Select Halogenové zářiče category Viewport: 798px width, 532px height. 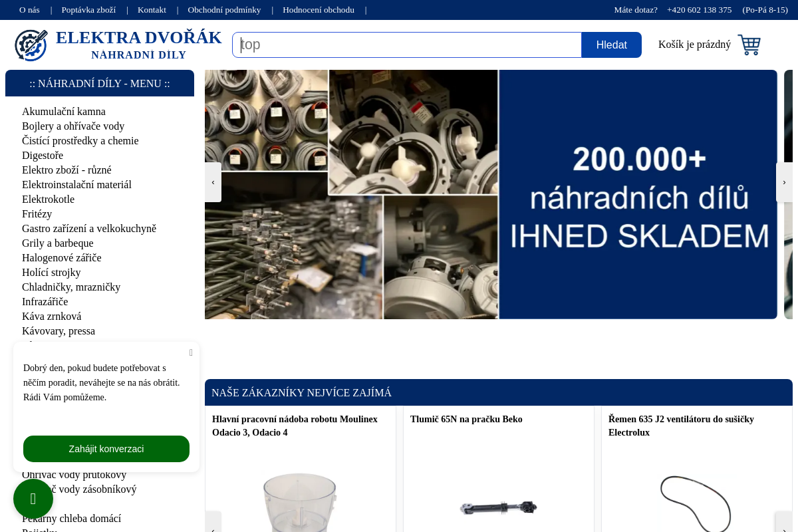point(62,258)
